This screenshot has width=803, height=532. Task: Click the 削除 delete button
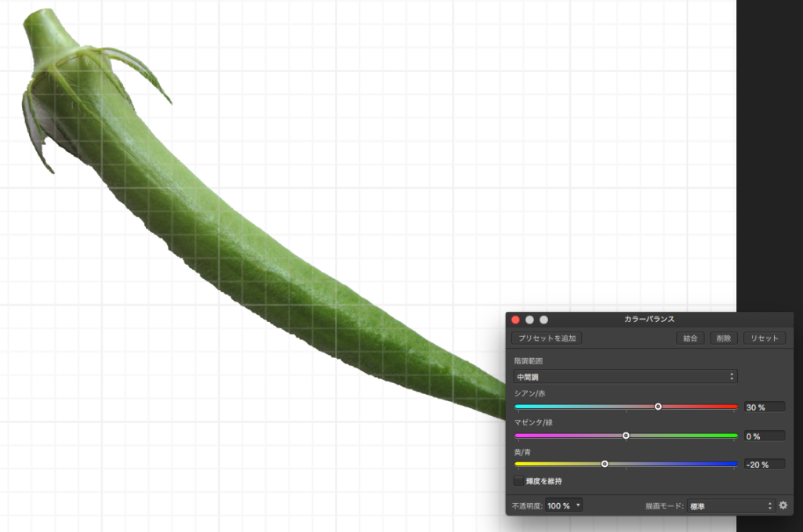pyautogui.click(x=723, y=338)
